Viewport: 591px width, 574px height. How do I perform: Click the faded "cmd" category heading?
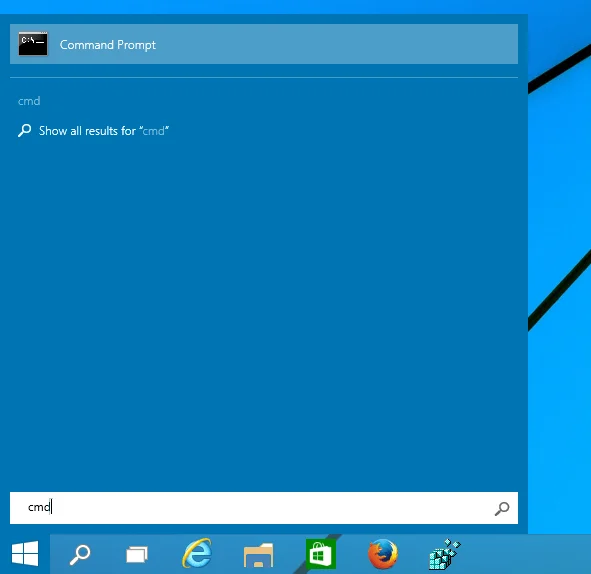pos(29,101)
